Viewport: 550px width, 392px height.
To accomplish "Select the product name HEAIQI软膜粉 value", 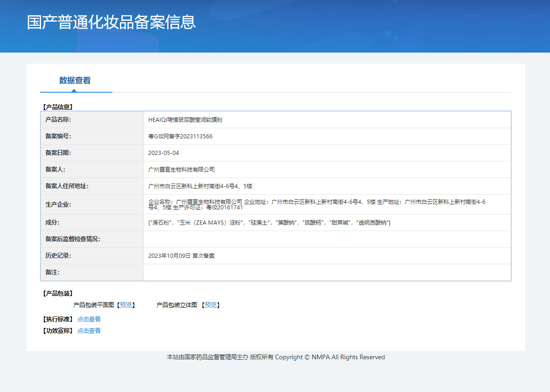I will pyautogui.click(x=185, y=120).
